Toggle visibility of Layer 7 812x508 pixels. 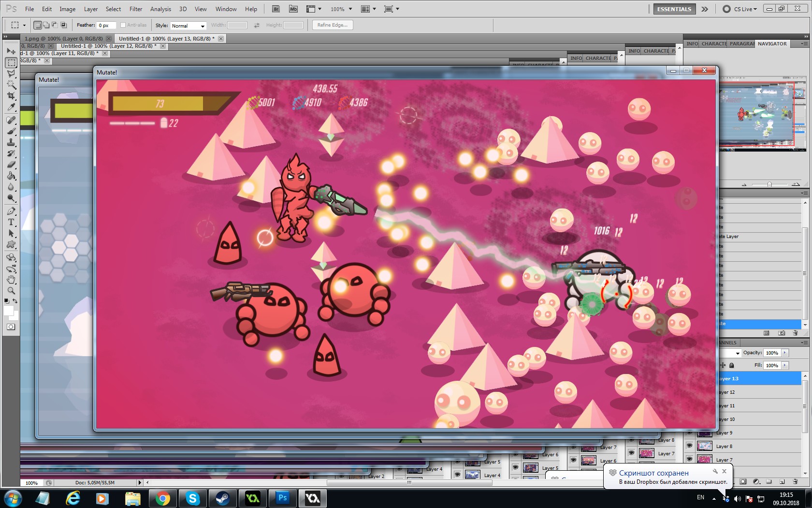tap(689, 460)
